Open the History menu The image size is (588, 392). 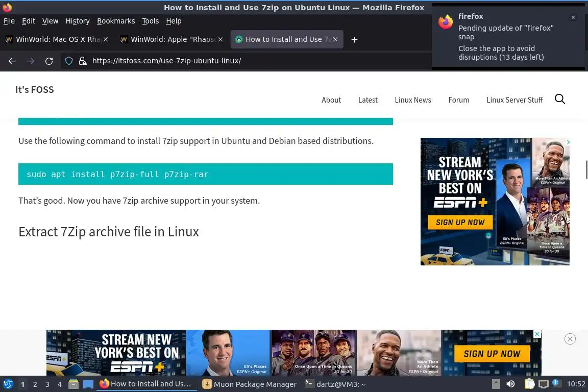coord(78,21)
